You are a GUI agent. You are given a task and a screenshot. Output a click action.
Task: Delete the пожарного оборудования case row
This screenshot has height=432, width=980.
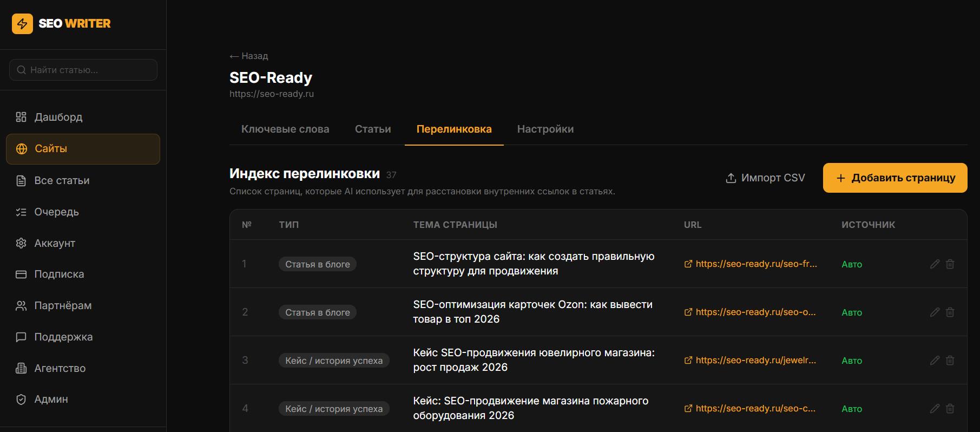click(x=950, y=409)
